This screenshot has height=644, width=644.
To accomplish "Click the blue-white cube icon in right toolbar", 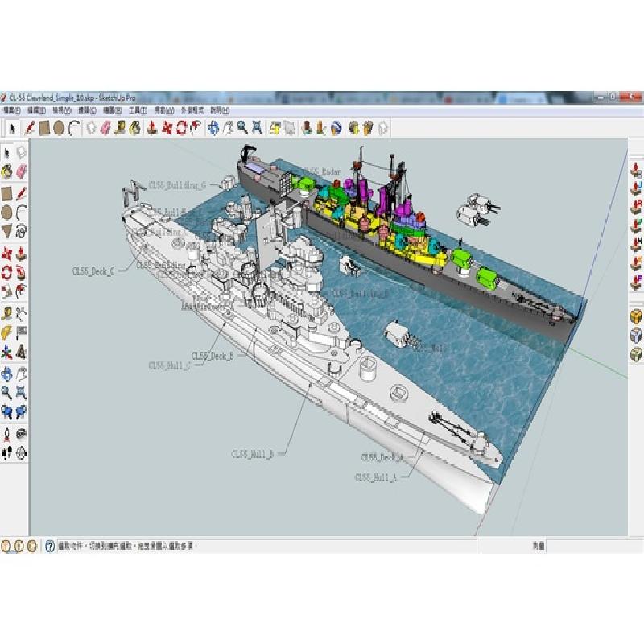I will point(636,335).
